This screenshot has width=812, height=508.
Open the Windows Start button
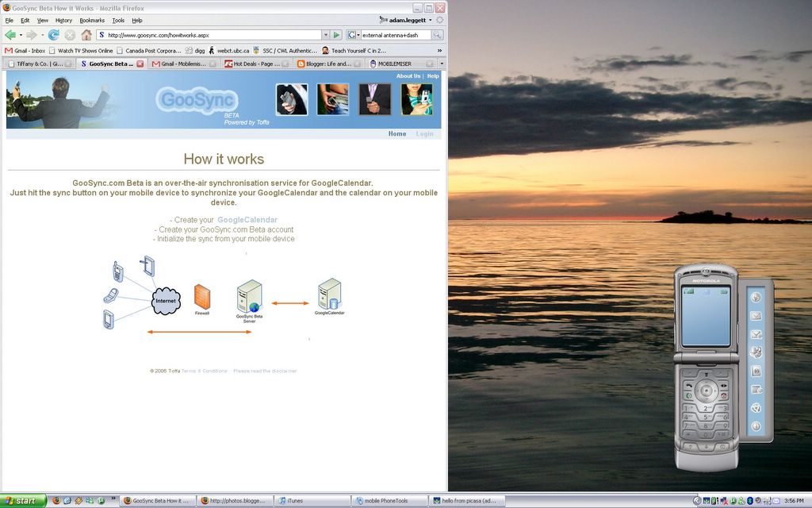[23, 501]
